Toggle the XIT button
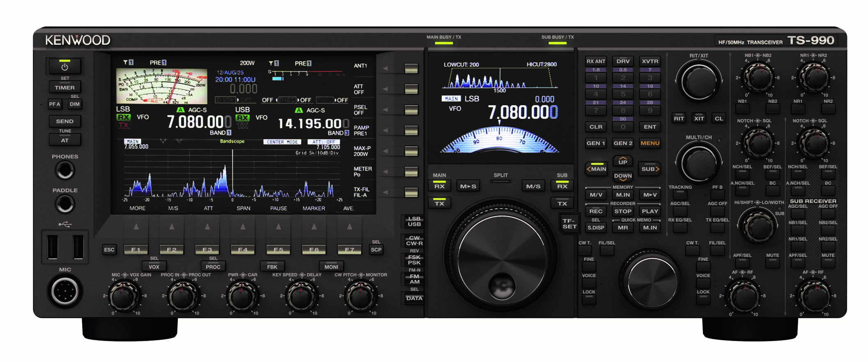 [x=699, y=118]
